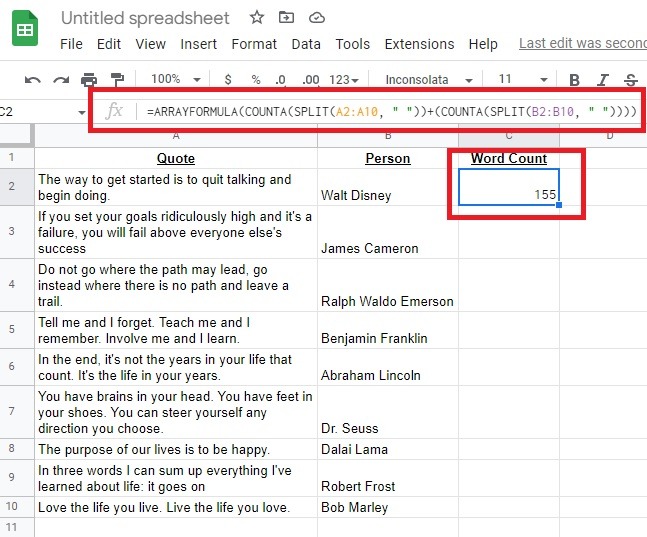Select the quote 'The purpose of our lives' cell
647x537 pixels.
[176, 449]
